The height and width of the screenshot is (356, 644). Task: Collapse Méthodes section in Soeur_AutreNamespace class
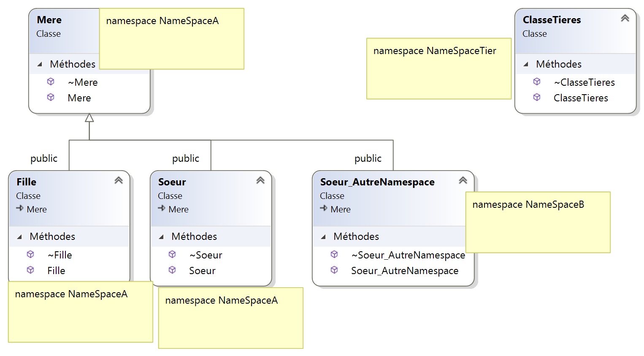tap(324, 237)
